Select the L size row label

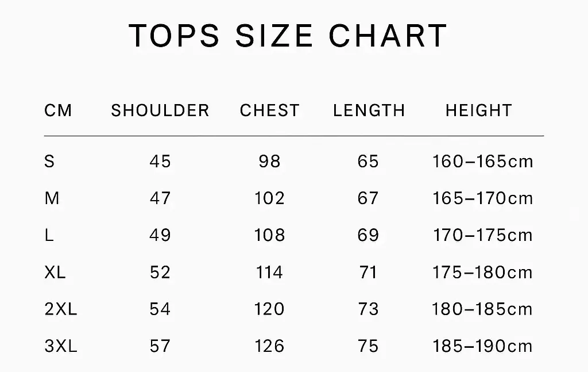[x=49, y=235]
